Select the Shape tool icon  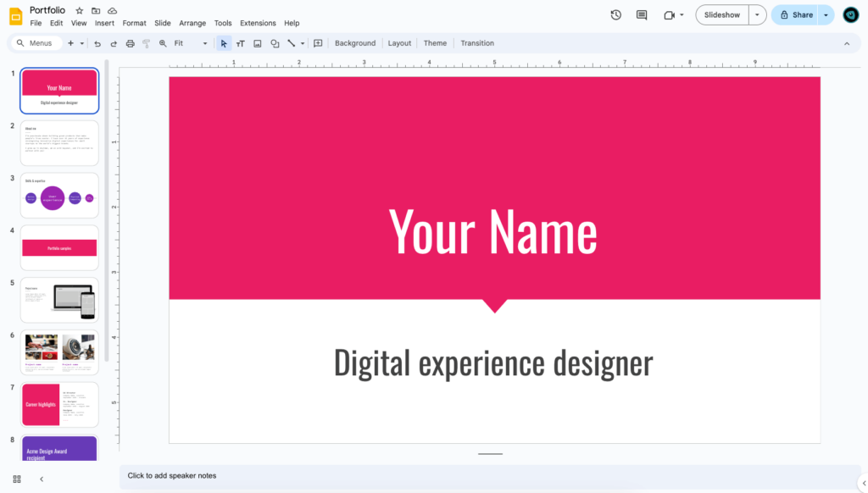pos(275,43)
